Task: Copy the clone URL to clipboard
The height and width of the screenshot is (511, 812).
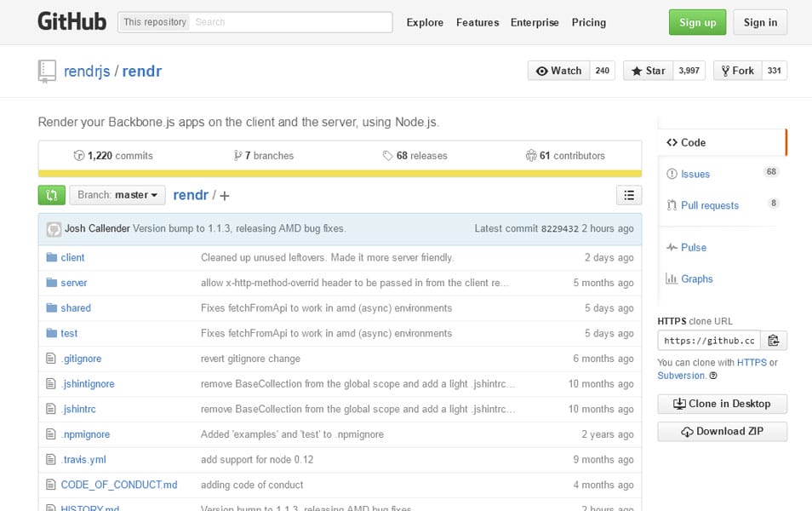Action: tap(773, 341)
